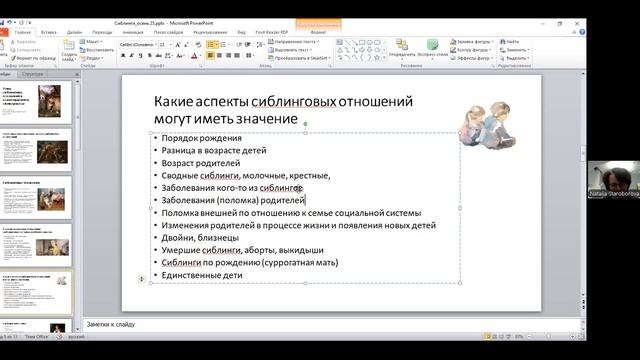Switch to the Структура outline pane tab
This screenshot has width=640, height=360.
click(33, 74)
